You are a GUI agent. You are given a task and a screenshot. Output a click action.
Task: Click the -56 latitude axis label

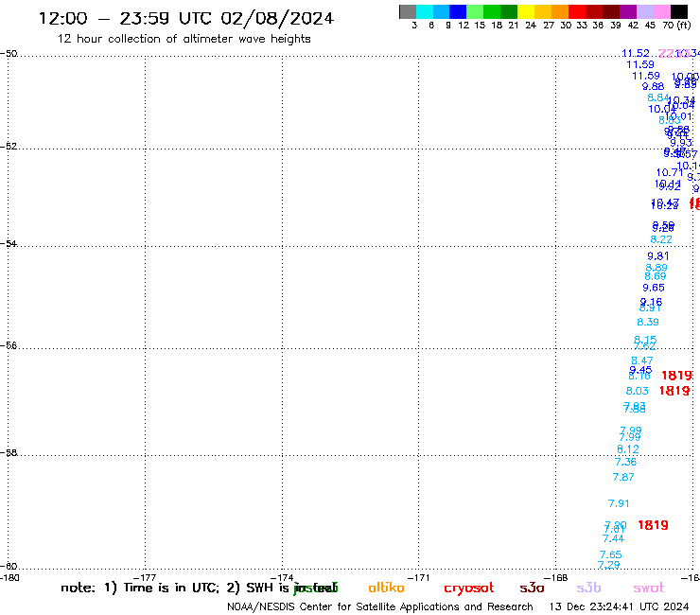click(9, 345)
